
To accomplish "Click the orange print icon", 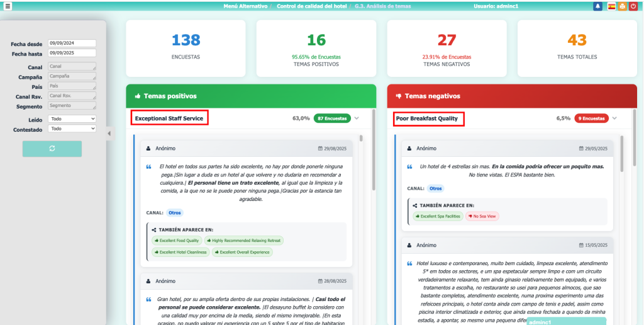I will [x=622, y=6].
